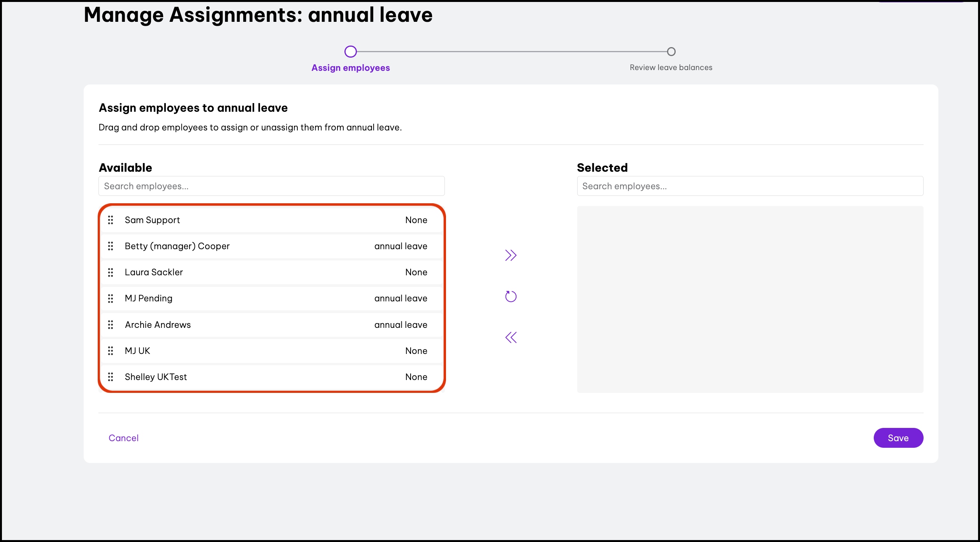The height and width of the screenshot is (542, 980).
Task: Click the reset circular arrow icon
Action: 511,297
